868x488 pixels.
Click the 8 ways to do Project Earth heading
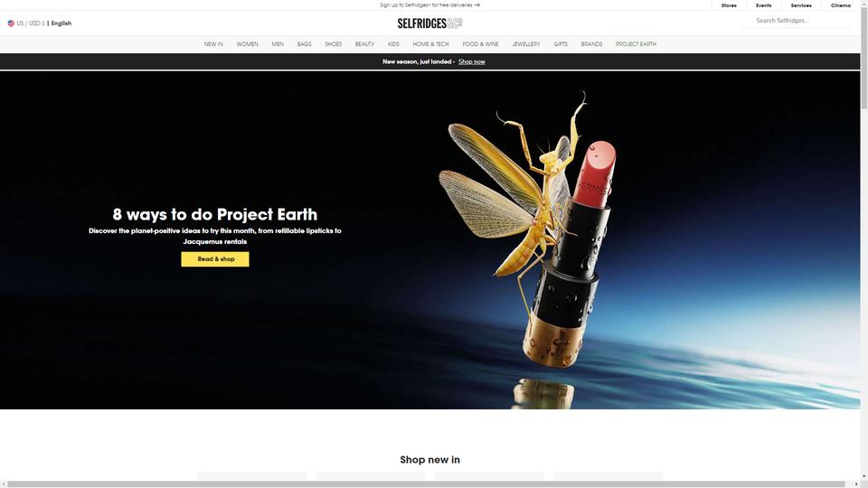pos(215,214)
